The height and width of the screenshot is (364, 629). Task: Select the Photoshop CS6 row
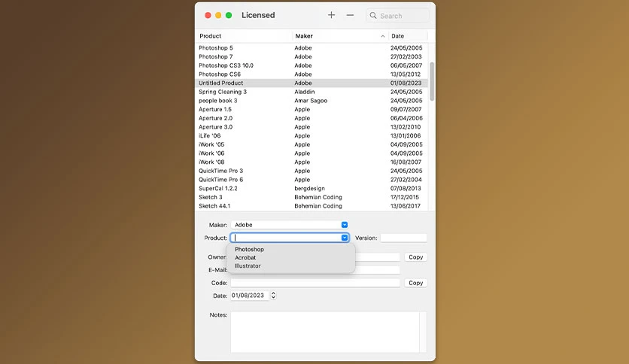[311, 74]
